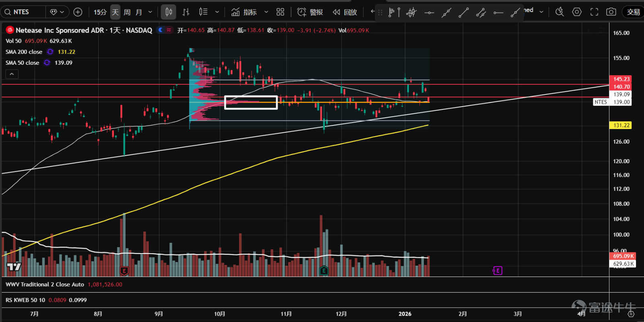The image size is (644, 322).
Task: Grab the drawing favorites toolbar handle
Action: point(380,13)
